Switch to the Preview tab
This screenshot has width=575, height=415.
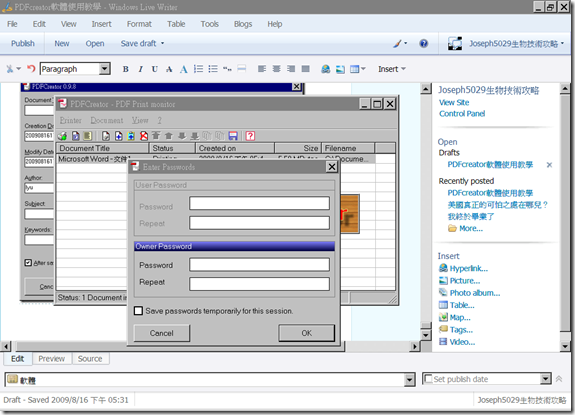[x=52, y=359]
